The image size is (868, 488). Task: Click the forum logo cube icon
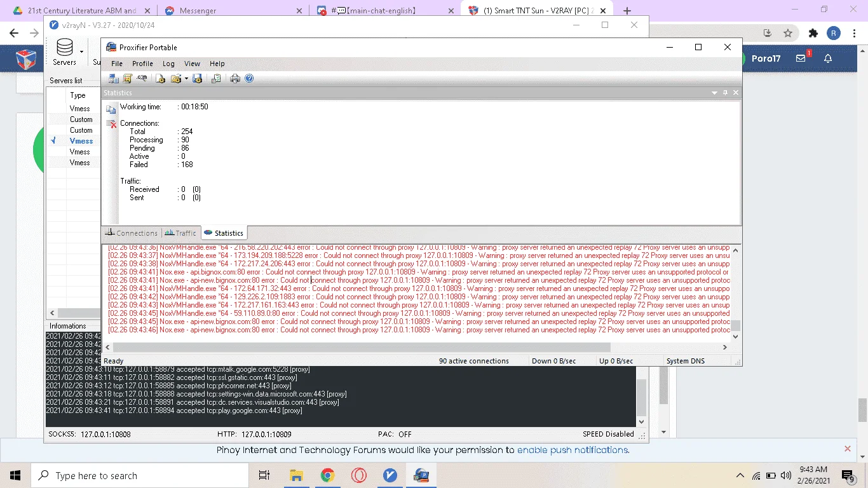pyautogui.click(x=26, y=58)
